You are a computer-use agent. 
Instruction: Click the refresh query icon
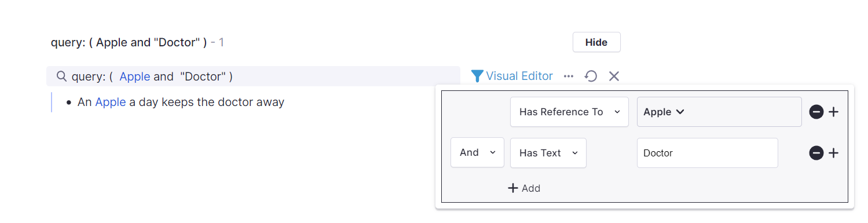pos(591,76)
